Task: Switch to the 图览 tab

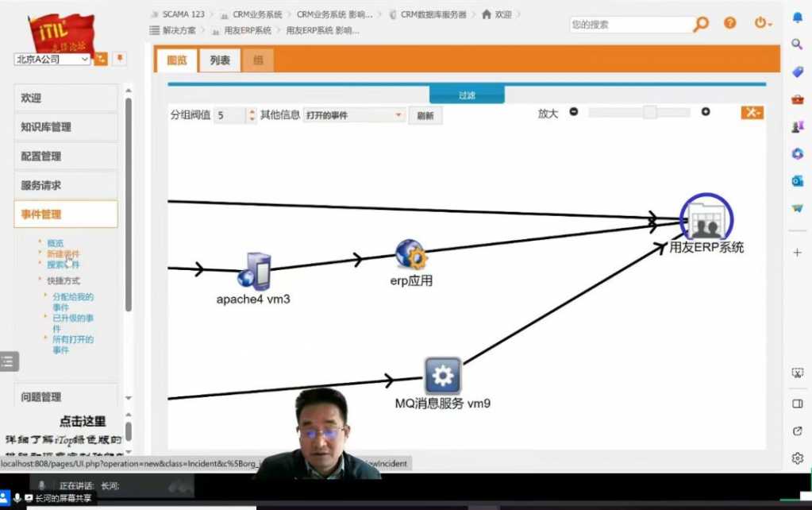Action: pyautogui.click(x=176, y=60)
